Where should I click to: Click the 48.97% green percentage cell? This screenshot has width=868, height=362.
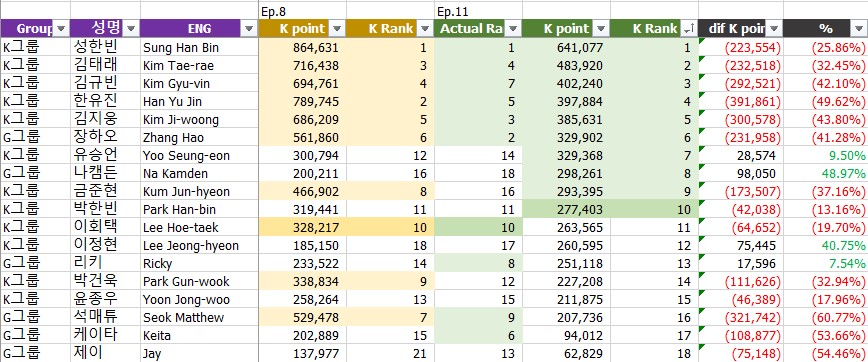pos(825,174)
